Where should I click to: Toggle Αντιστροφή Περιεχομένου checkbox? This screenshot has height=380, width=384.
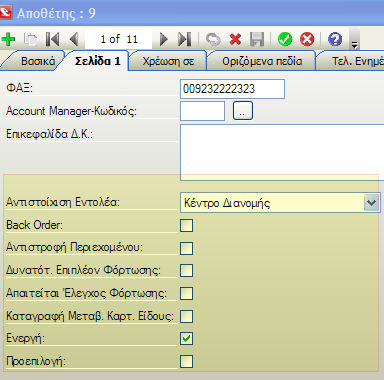point(186,248)
